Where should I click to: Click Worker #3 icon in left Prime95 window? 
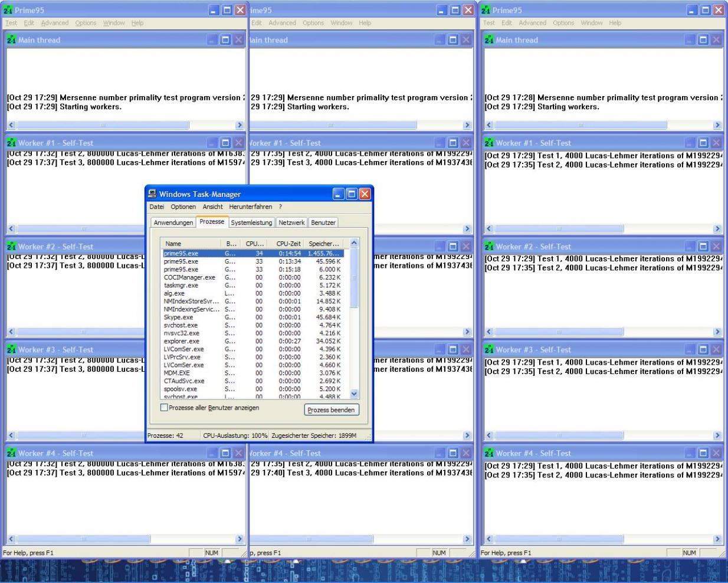pyautogui.click(x=11, y=349)
